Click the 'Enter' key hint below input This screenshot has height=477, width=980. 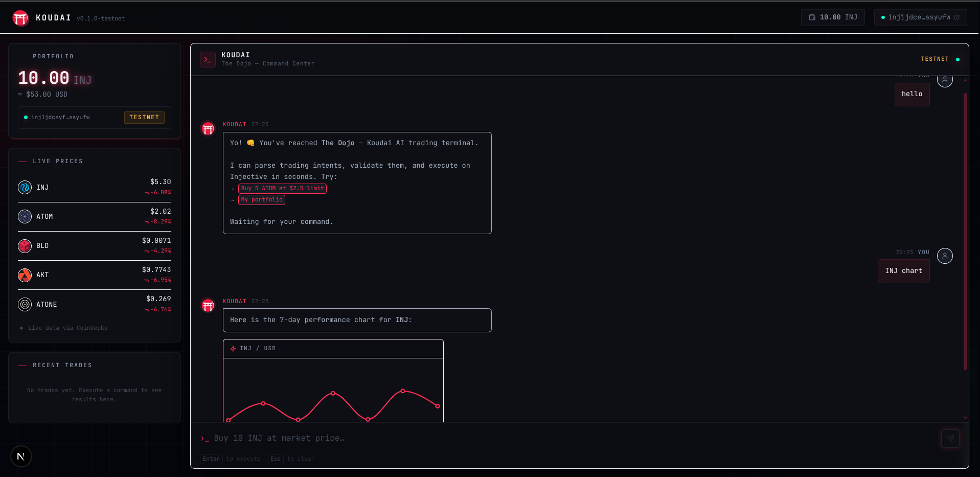pos(211,459)
